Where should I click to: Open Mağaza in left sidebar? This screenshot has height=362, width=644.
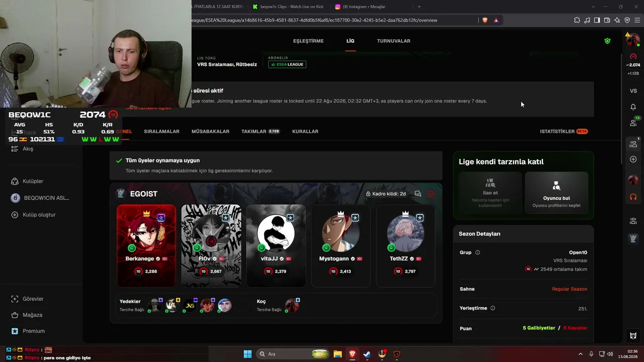27,315
